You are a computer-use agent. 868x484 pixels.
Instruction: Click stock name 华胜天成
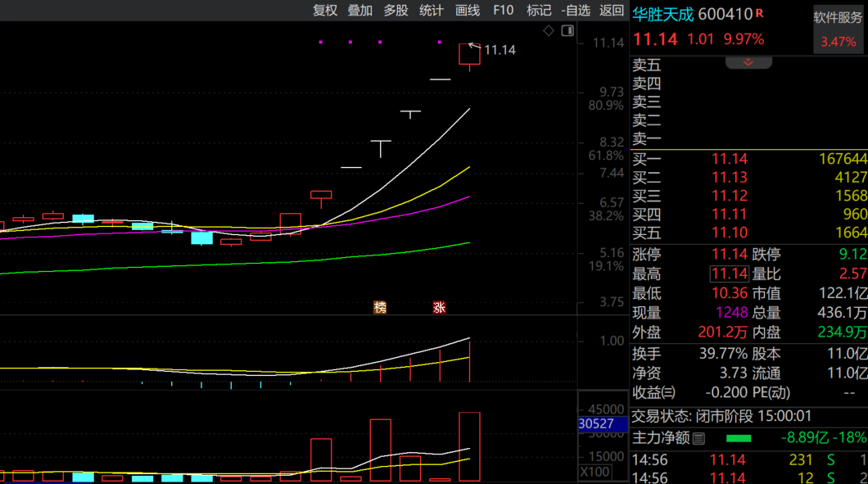coord(662,15)
